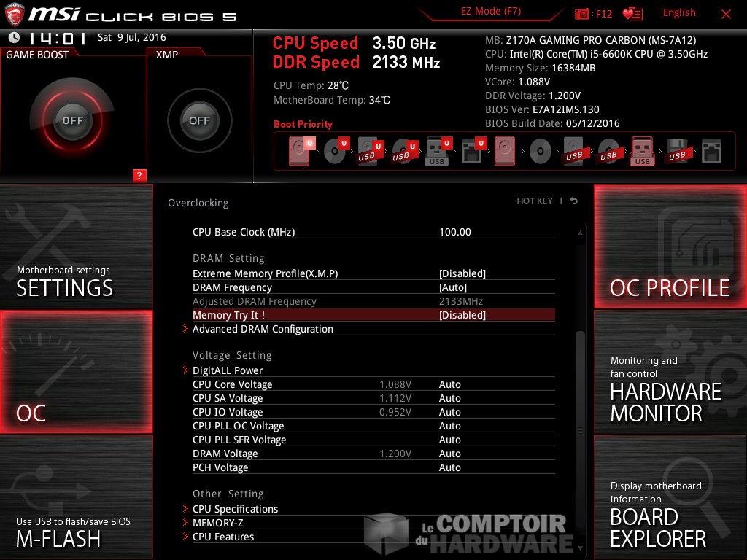Click the clock icon beside the time
Viewport: 747px width, 560px height.
[x=15, y=38]
